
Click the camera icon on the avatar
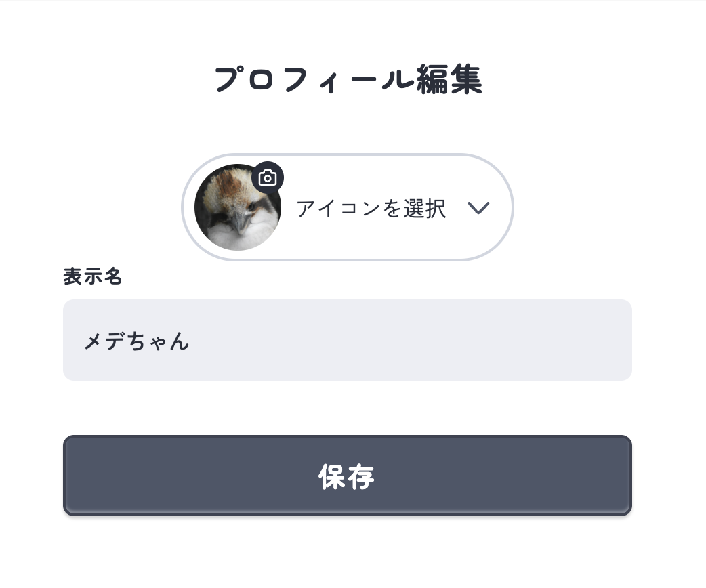[268, 178]
